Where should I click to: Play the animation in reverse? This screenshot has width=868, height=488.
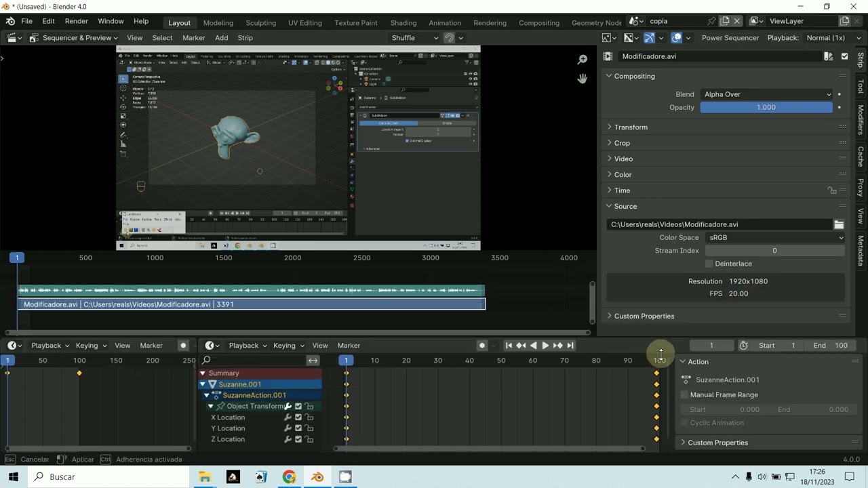533,346
